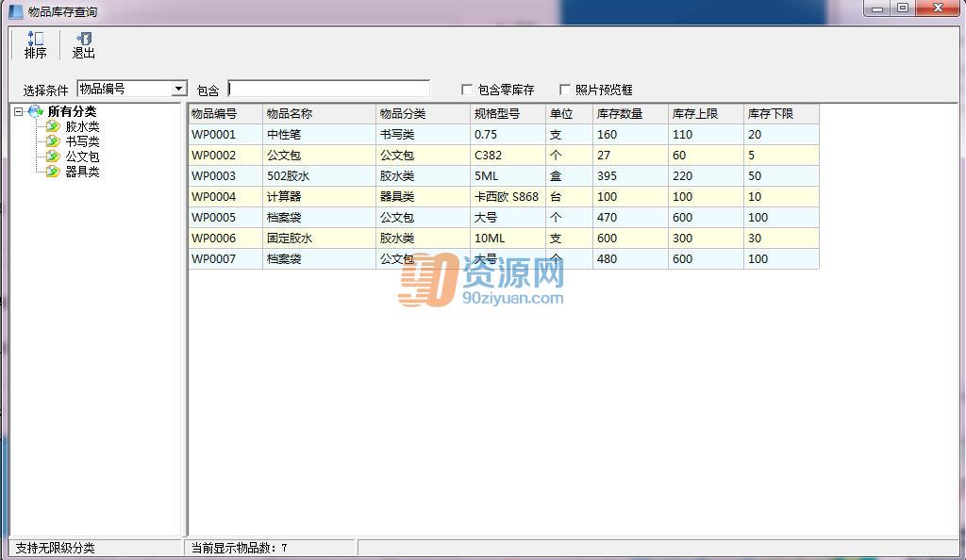Image resolution: width=966 pixels, height=560 pixels.
Task: Click the 胶水类 category icon
Action: point(53,126)
